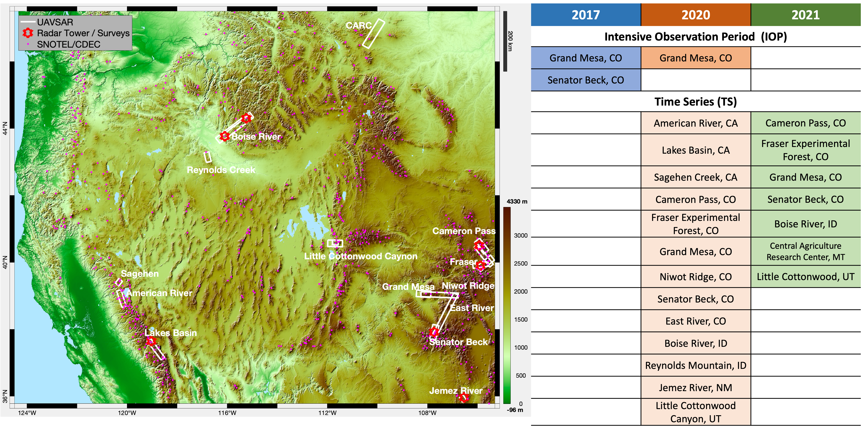This screenshot has width=868, height=432.
Task: Click the Little Cottonwood Canyon, UT table cell
Action: tap(696, 412)
